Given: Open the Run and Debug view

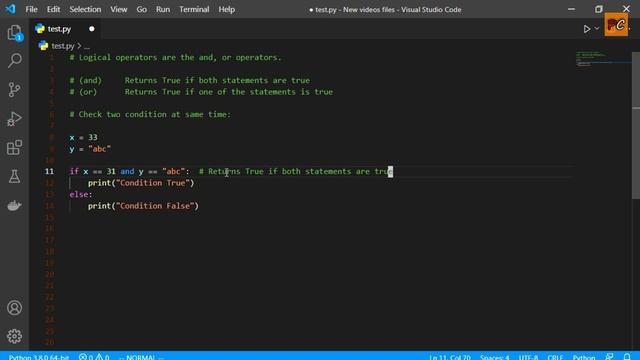Looking at the screenshot, I should (x=14, y=119).
